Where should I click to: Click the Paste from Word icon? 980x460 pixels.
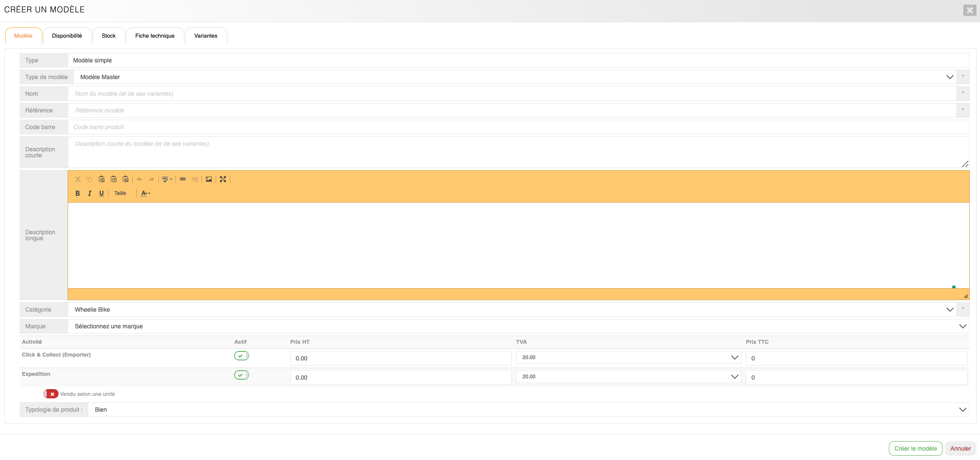pos(126,179)
